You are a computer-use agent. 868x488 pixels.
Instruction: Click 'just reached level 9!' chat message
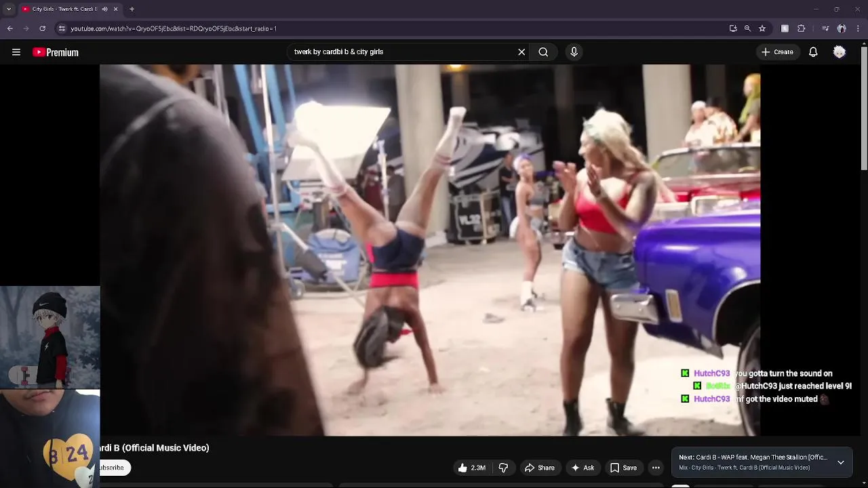point(793,386)
